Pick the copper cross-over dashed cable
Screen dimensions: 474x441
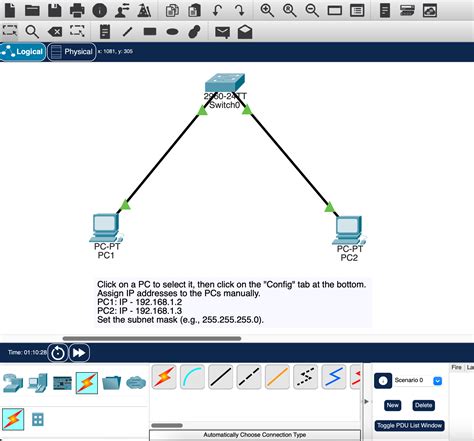(x=249, y=377)
